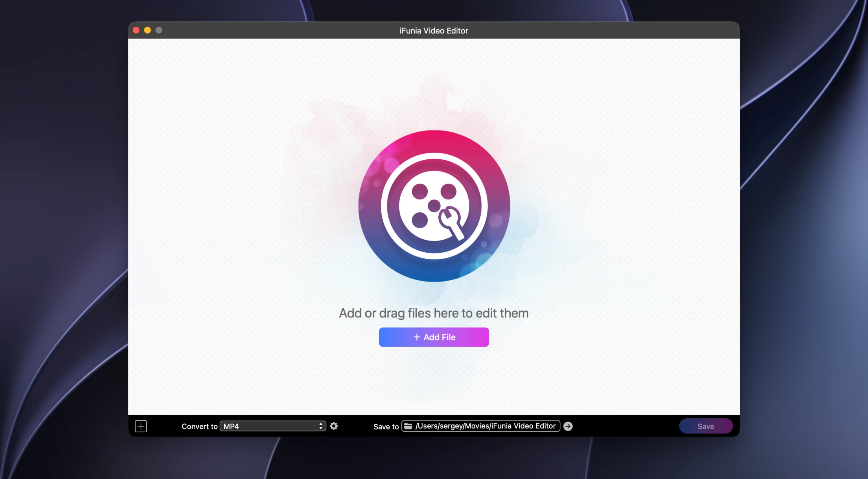Image resolution: width=868 pixels, height=479 pixels.
Task: Click the film reel app logo
Action: point(434,206)
